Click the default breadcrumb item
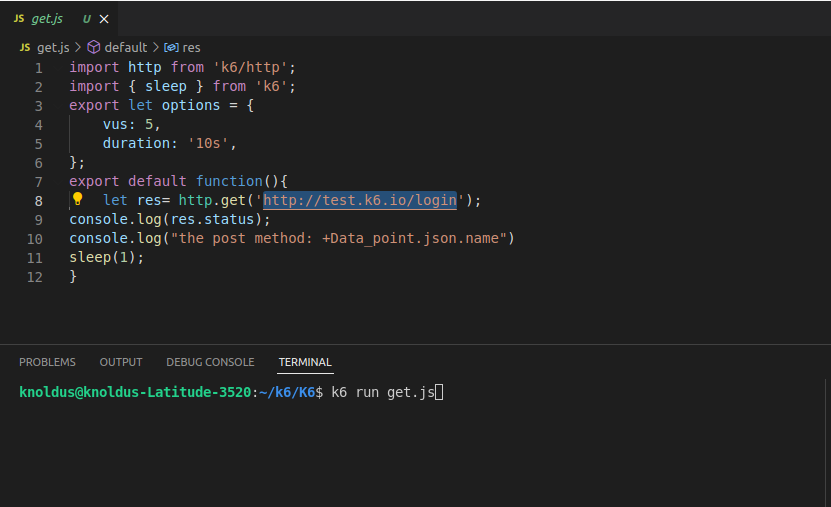The height and width of the screenshot is (507, 831). 126,48
